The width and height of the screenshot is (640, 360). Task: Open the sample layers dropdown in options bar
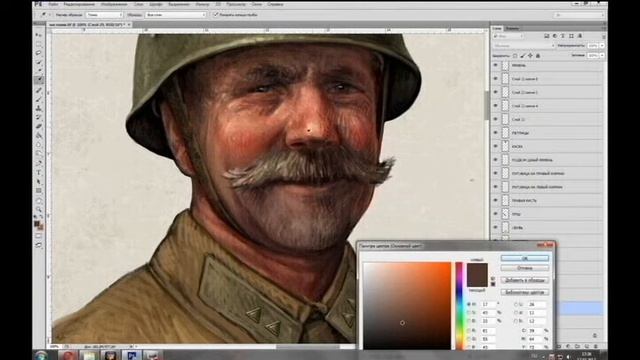(176, 15)
